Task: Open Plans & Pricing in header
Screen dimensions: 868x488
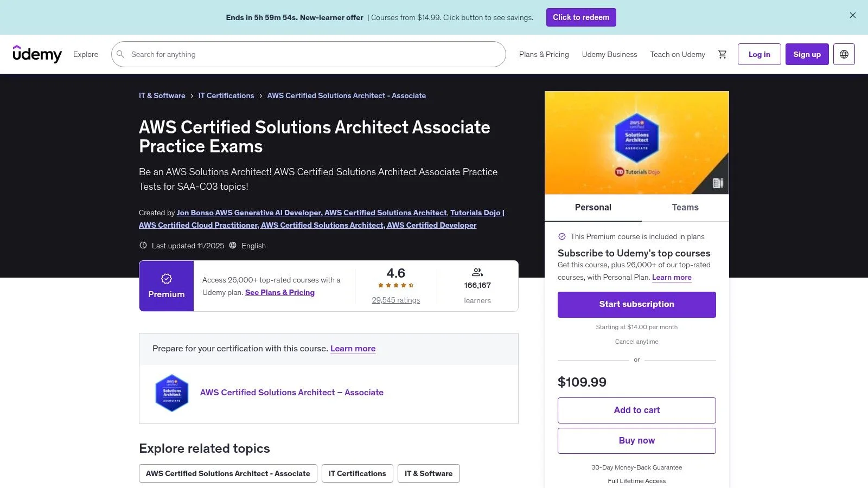Action: (x=544, y=54)
